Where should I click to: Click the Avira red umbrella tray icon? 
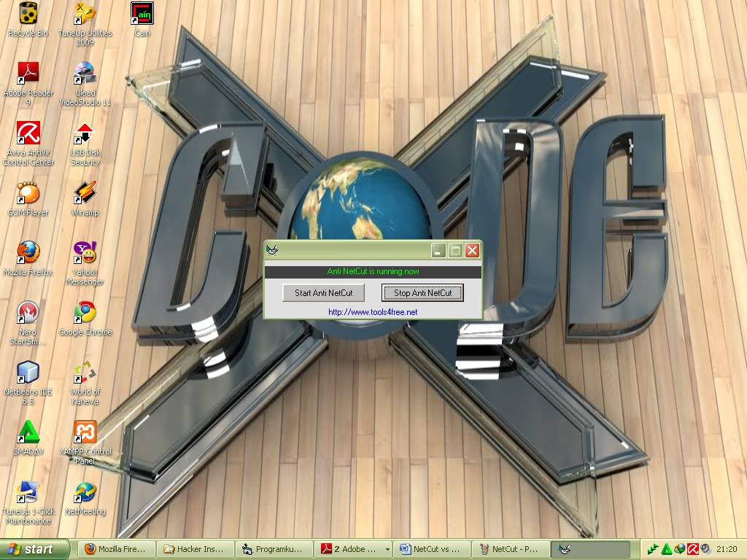(x=693, y=549)
